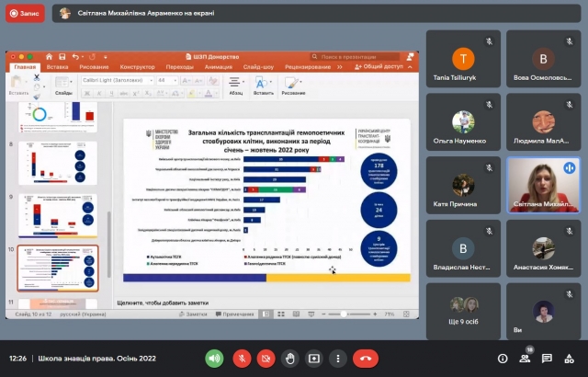Click PowerPoint Home icon in title bar

click(x=49, y=57)
